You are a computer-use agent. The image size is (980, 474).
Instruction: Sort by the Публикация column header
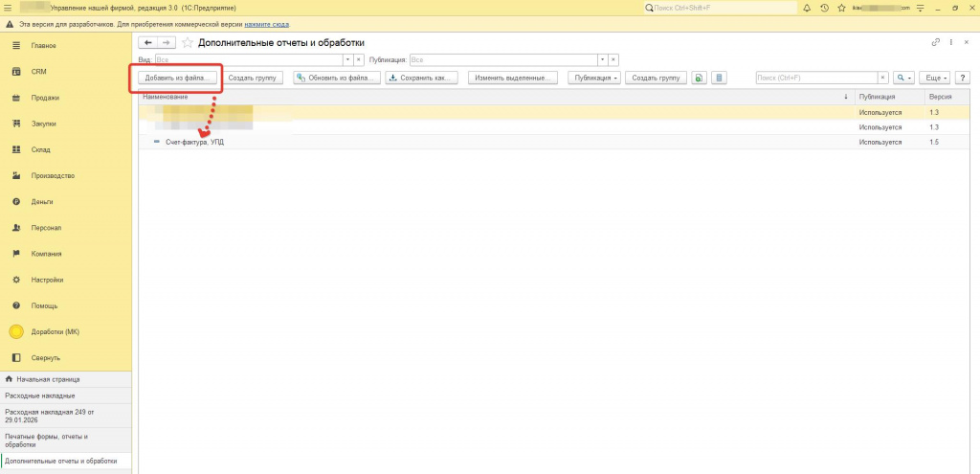[889, 97]
